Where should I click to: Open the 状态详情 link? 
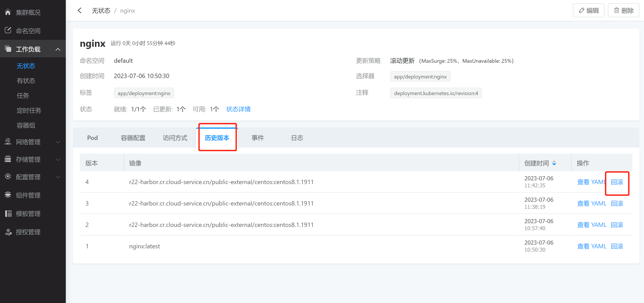point(238,109)
